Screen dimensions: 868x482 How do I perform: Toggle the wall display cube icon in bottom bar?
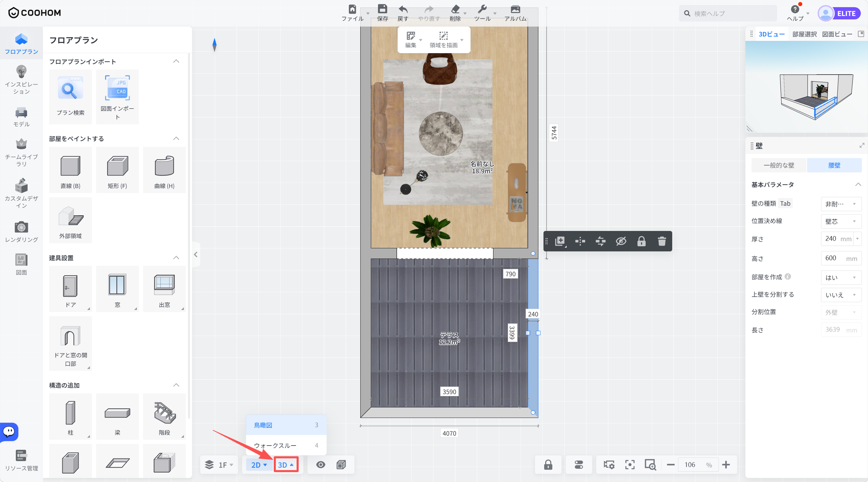click(341, 465)
